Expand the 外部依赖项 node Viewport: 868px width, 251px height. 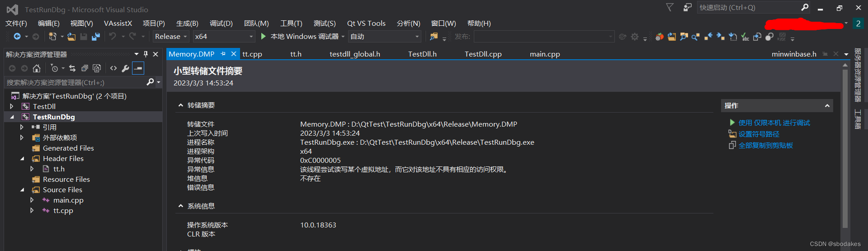click(22, 138)
